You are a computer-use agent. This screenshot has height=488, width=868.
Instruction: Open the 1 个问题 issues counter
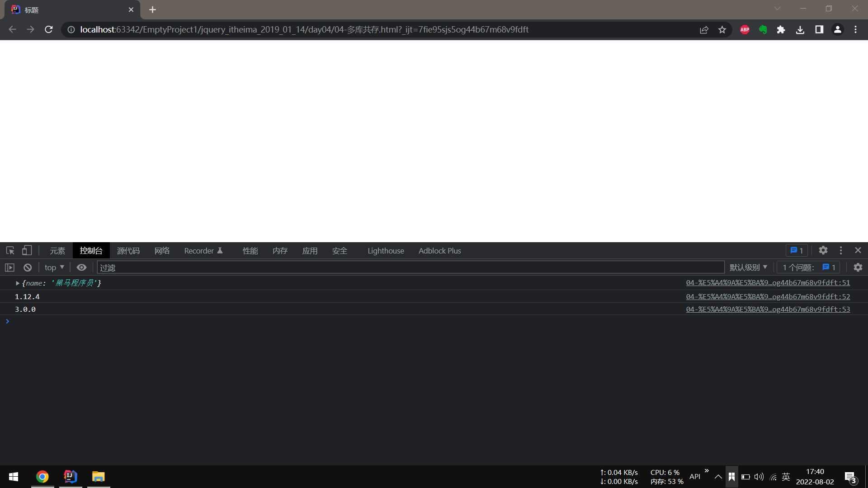(x=809, y=267)
